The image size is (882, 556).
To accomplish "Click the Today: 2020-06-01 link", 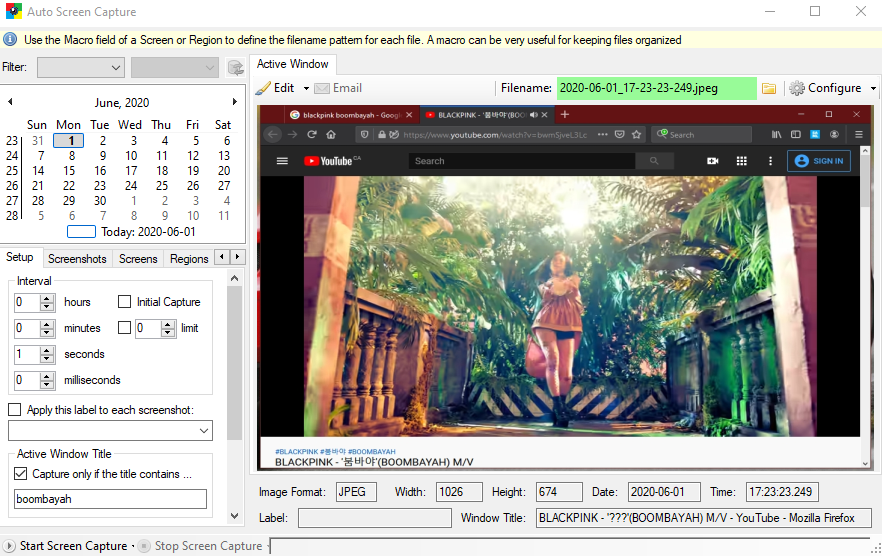I will 148,232.
